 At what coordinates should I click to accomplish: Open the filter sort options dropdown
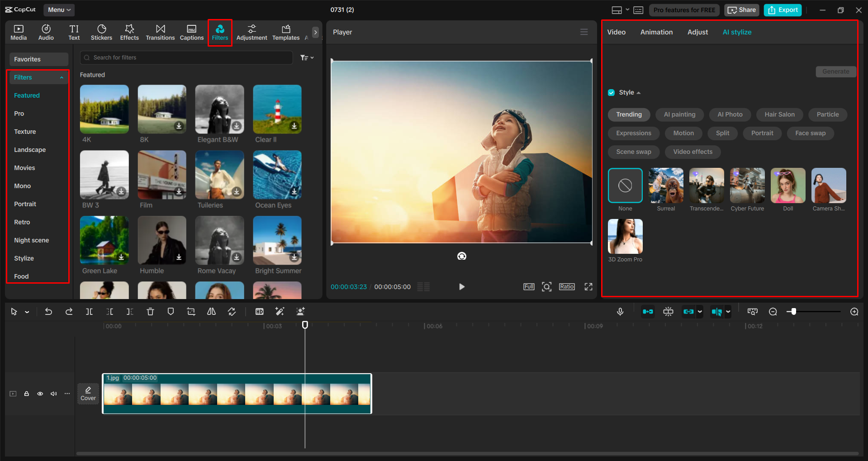307,58
